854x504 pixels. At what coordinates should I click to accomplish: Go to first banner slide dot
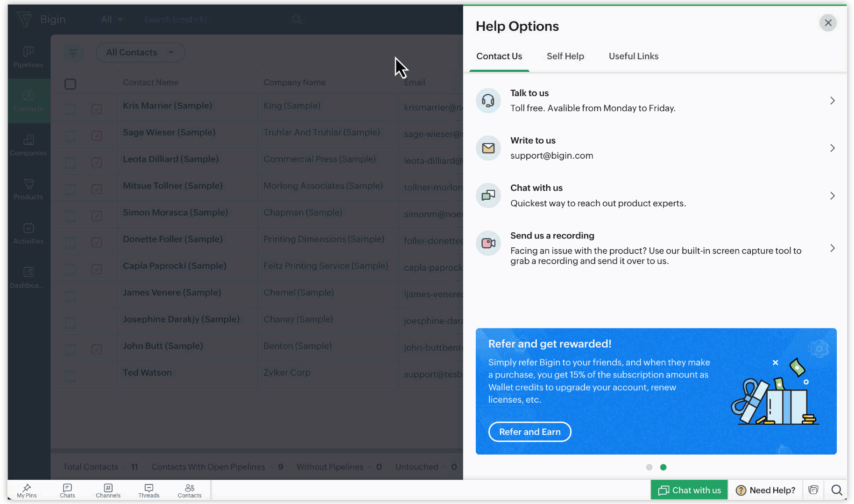click(649, 467)
